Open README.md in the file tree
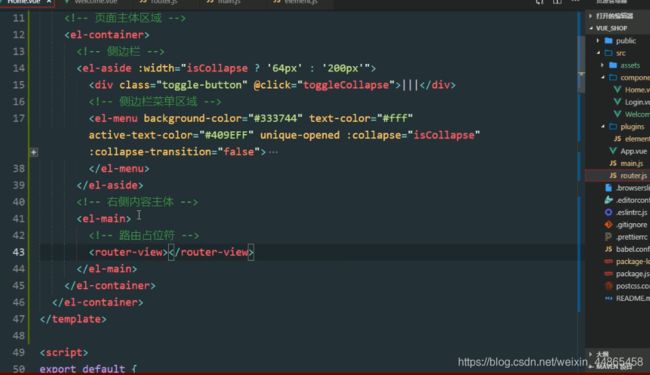Viewport: 650px width, 375px height. 633,298
